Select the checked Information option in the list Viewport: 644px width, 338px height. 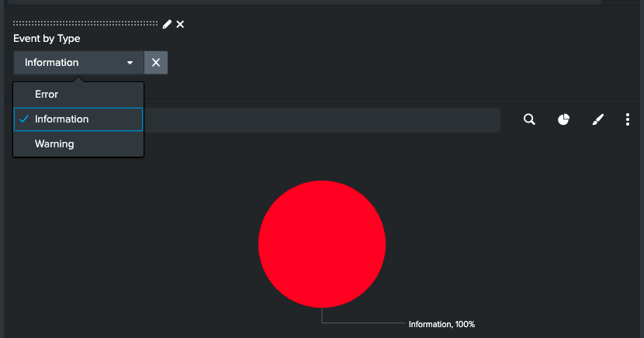(62, 119)
